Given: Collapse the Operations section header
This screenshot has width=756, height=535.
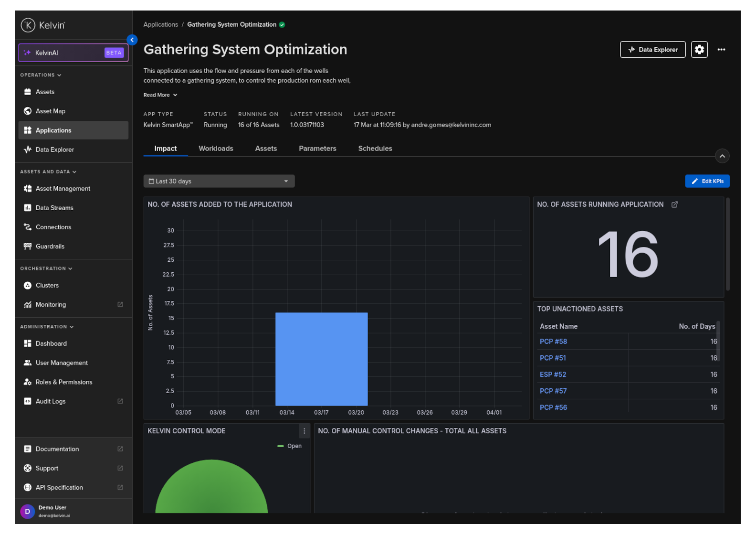Looking at the screenshot, I should pos(41,75).
